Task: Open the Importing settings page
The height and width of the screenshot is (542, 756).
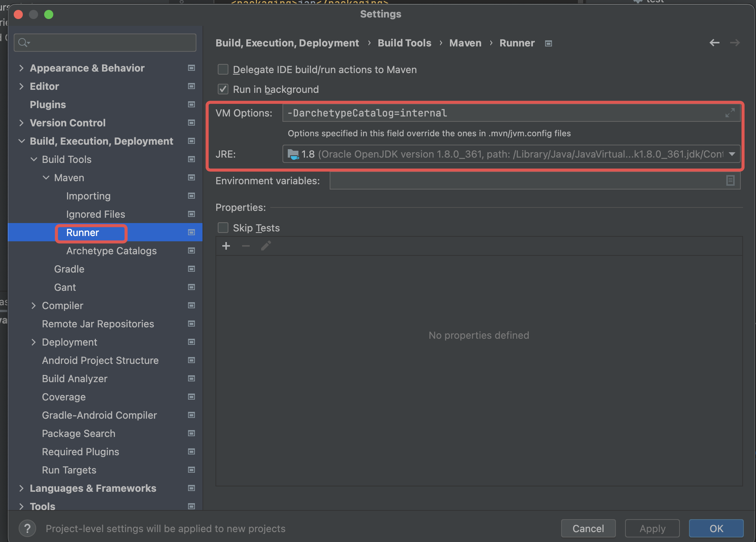Action: [x=88, y=196]
